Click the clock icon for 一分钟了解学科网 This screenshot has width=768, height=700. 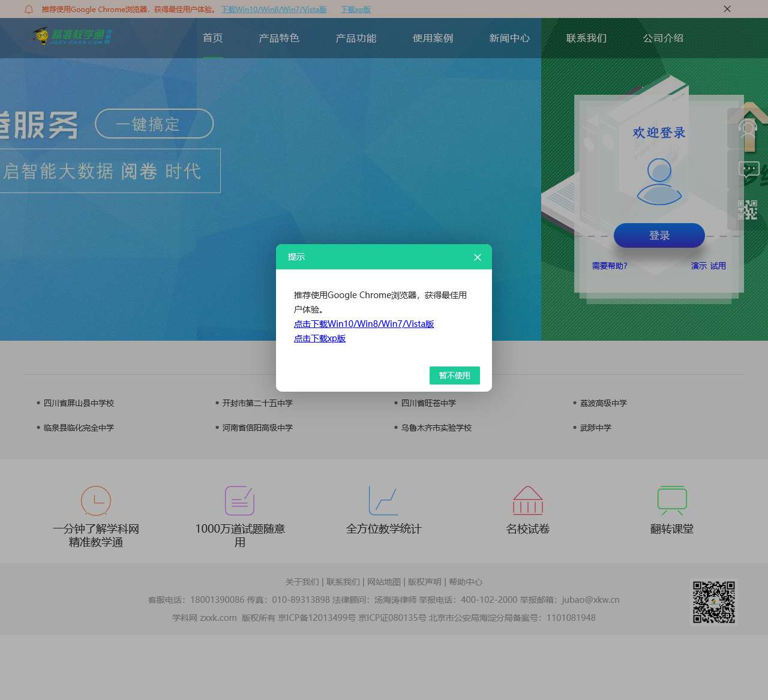[96, 500]
